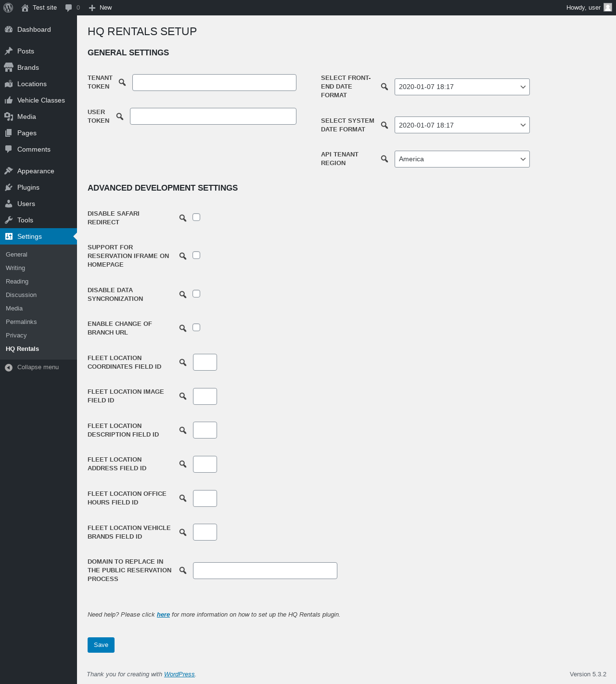Go to Permalinks under Settings submenu
The height and width of the screenshot is (684, 616).
(21, 322)
